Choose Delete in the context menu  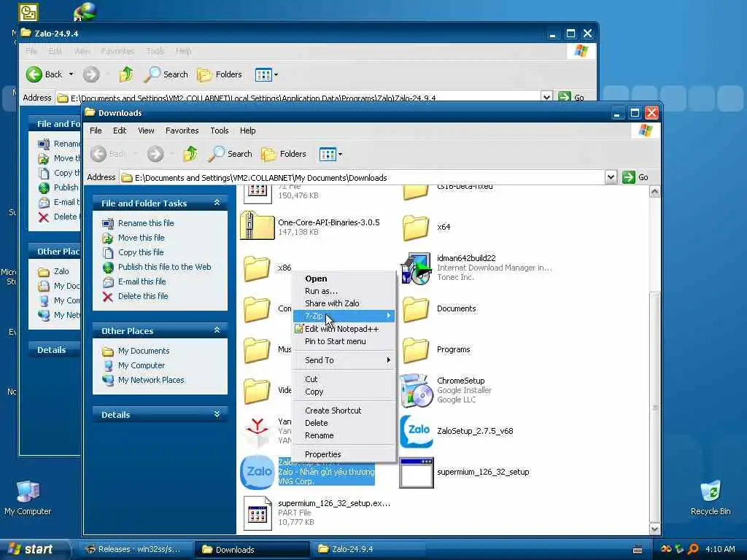click(344, 423)
